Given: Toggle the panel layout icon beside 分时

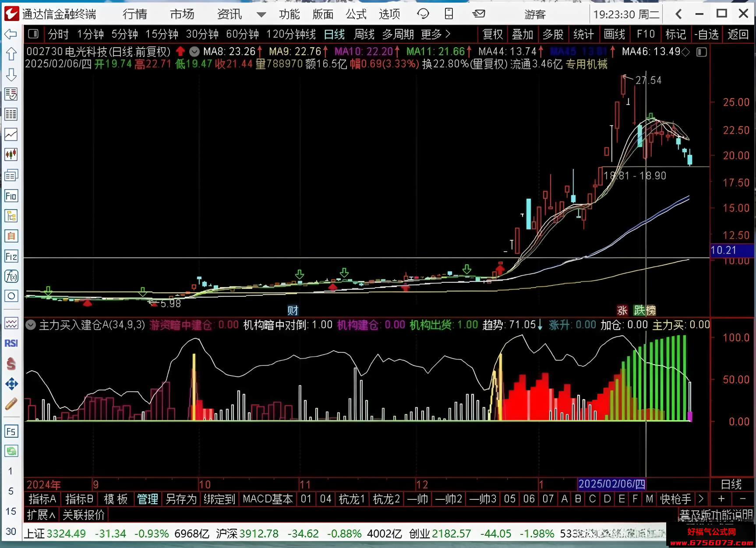Looking at the screenshot, I should [x=33, y=34].
